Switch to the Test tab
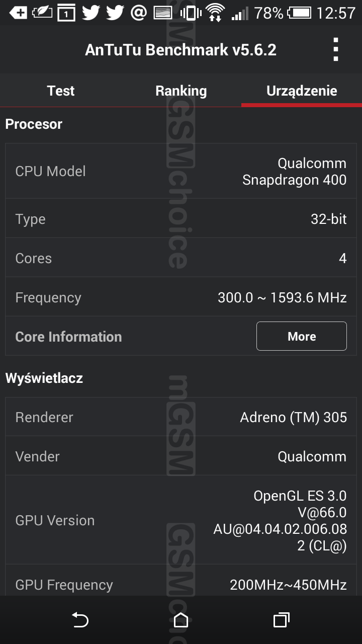This screenshot has width=362, height=644. pos(60,91)
